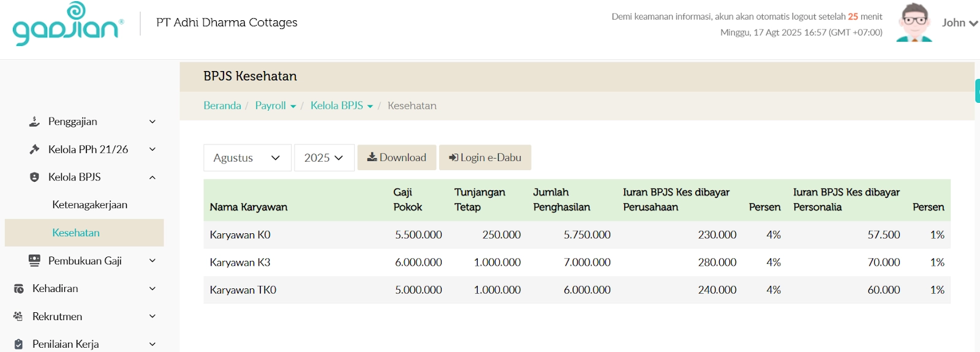The width and height of the screenshot is (980, 352).
Task: Open the John account dropdown menu
Action: pos(960,23)
